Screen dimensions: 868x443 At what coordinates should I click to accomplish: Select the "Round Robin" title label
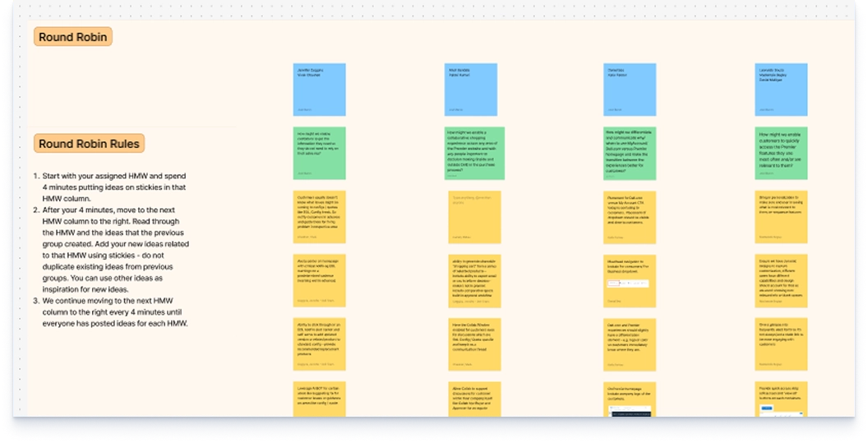(x=73, y=36)
